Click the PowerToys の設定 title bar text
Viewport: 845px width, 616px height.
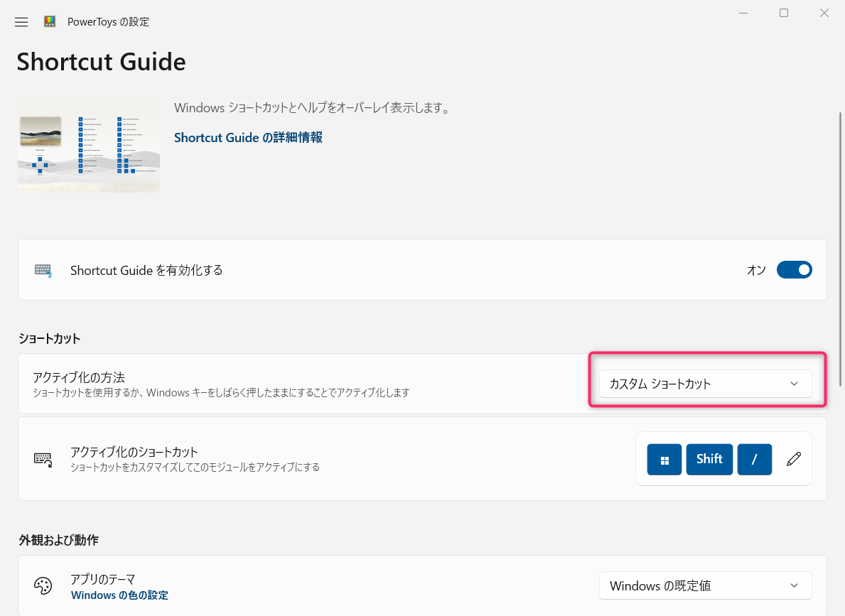click(x=108, y=21)
